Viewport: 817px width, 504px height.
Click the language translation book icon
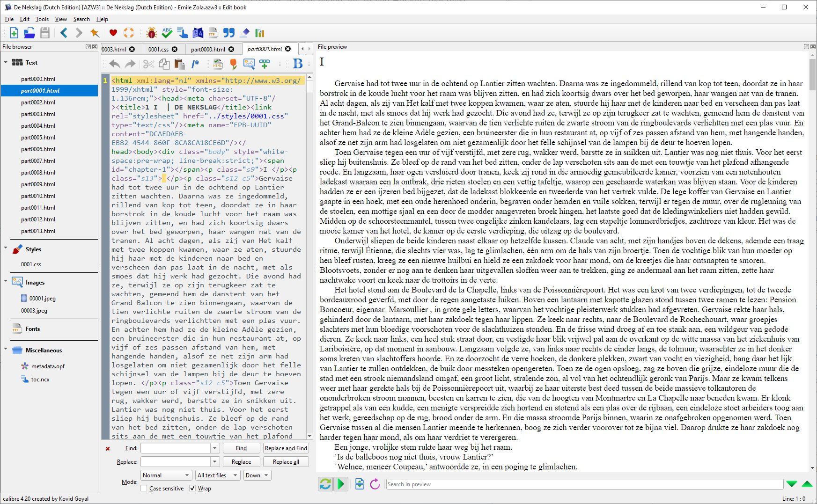click(x=198, y=33)
